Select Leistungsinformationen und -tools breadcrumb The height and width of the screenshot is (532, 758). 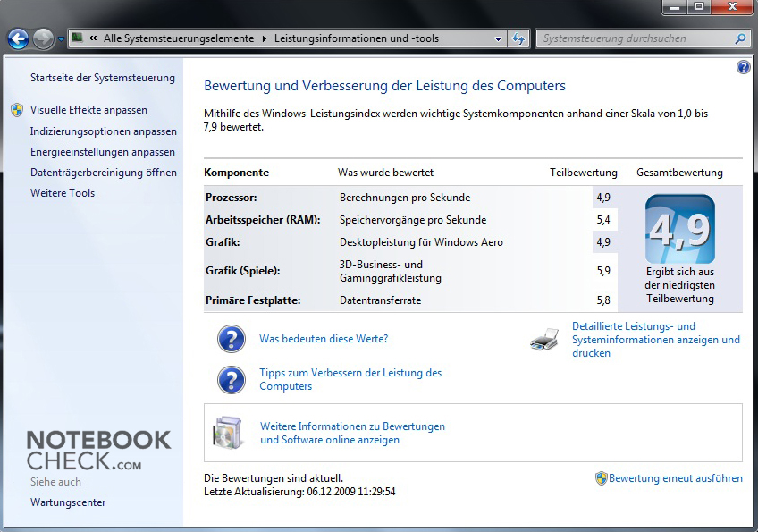(x=357, y=38)
